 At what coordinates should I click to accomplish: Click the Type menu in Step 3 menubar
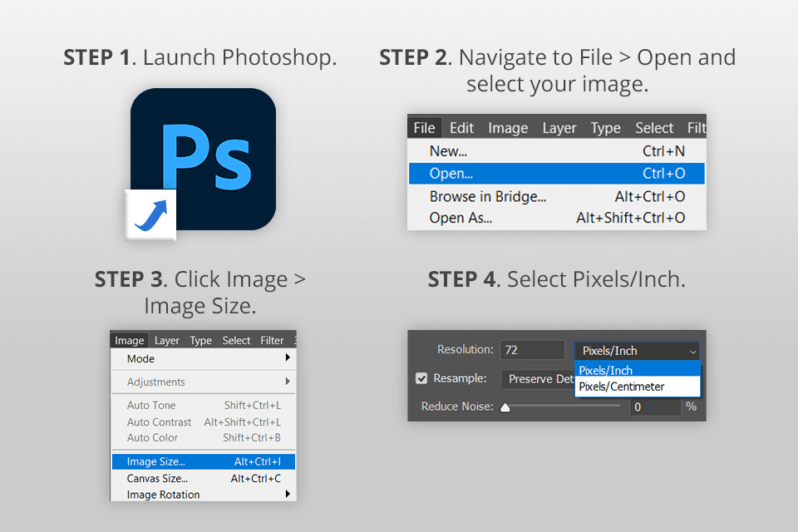point(200,340)
